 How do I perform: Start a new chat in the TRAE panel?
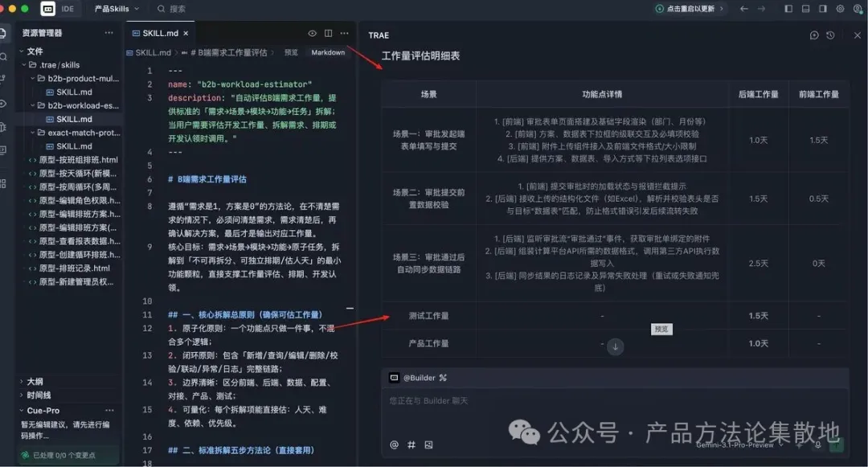coord(814,35)
